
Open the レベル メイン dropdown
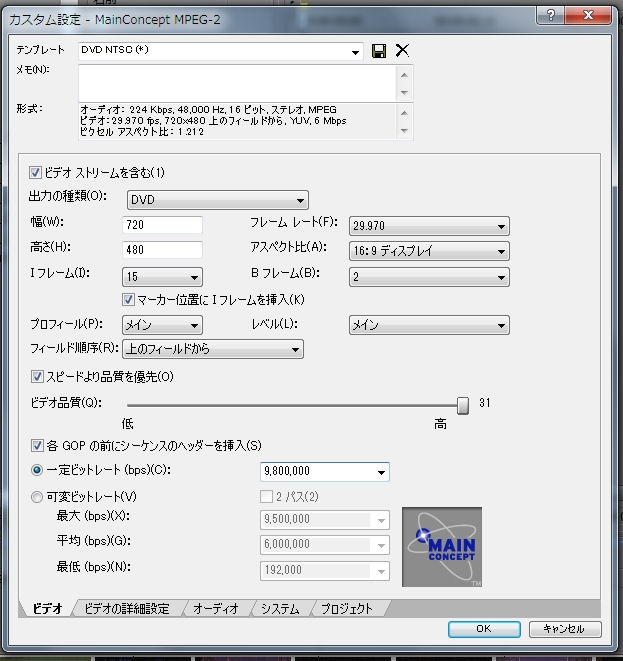[429, 325]
